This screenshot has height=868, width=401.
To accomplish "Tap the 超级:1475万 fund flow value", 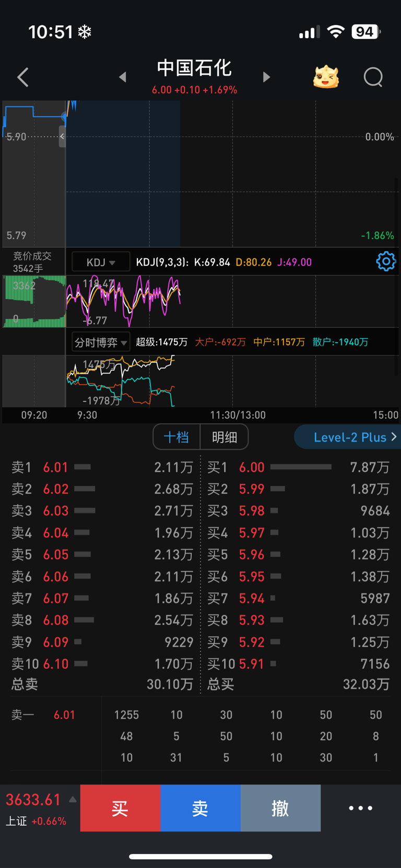I will click(x=162, y=342).
